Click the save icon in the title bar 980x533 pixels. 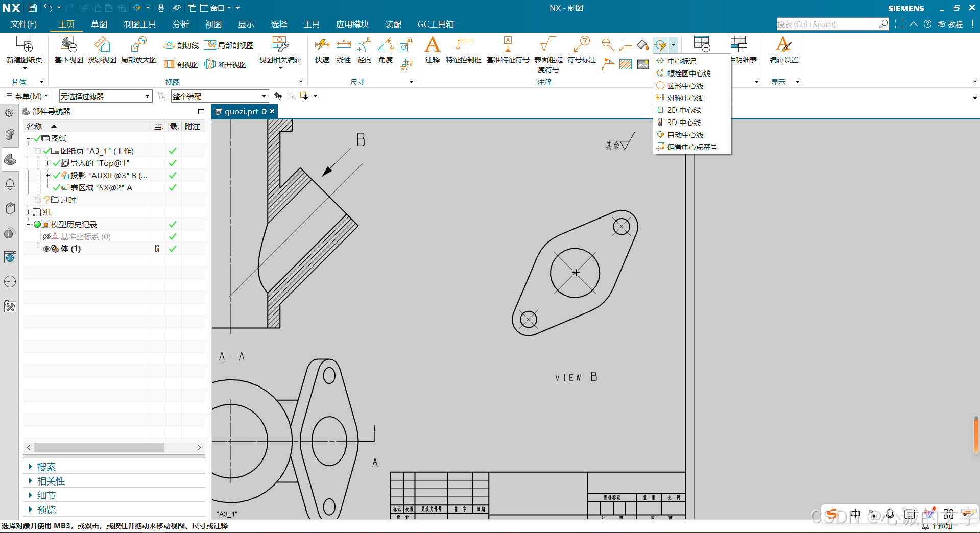32,8
